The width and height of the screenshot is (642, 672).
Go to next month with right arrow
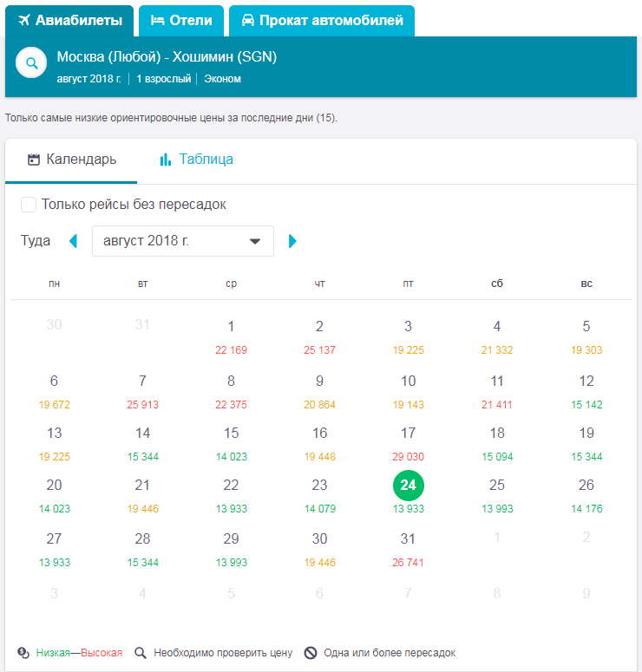click(292, 241)
